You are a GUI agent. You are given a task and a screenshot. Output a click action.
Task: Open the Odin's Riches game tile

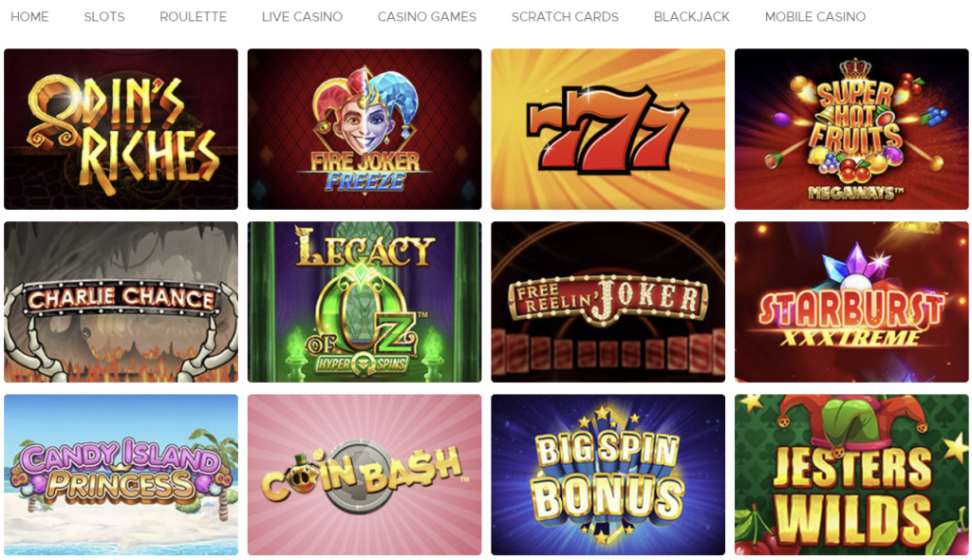pyautogui.click(x=121, y=129)
